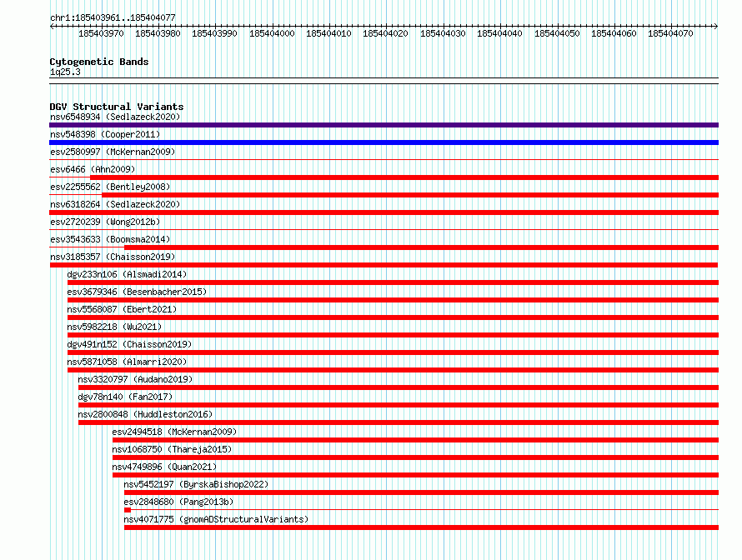742x560 pixels.
Task: Click ruler position 185403980
Action: (x=158, y=33)
